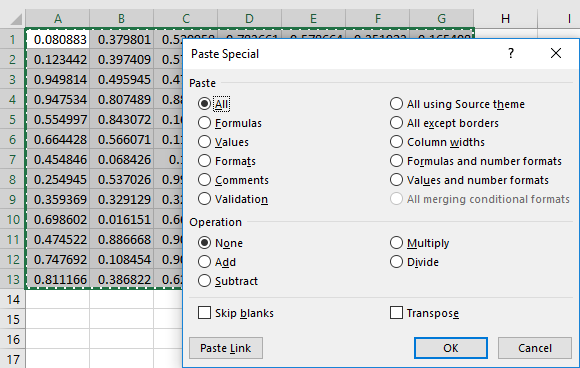The height and width of the screenshot is (368, 580).
Task: Click cell containing 0.886668
Action: tap(122, 239)
